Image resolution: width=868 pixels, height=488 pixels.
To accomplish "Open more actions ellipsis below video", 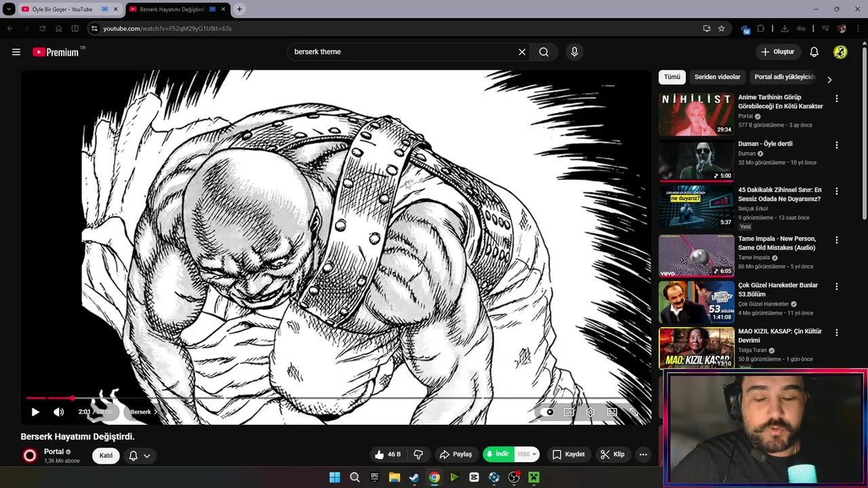I will 643,454.
